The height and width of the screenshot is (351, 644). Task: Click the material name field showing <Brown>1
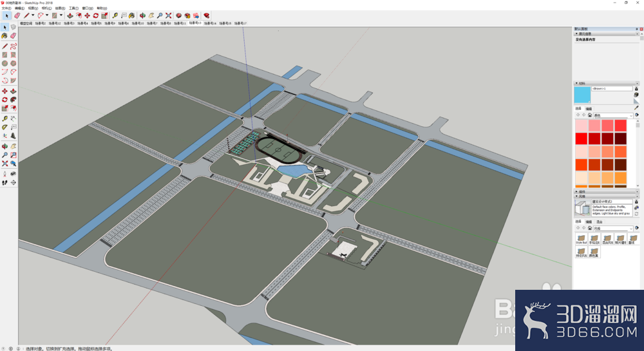coord(612,89)
